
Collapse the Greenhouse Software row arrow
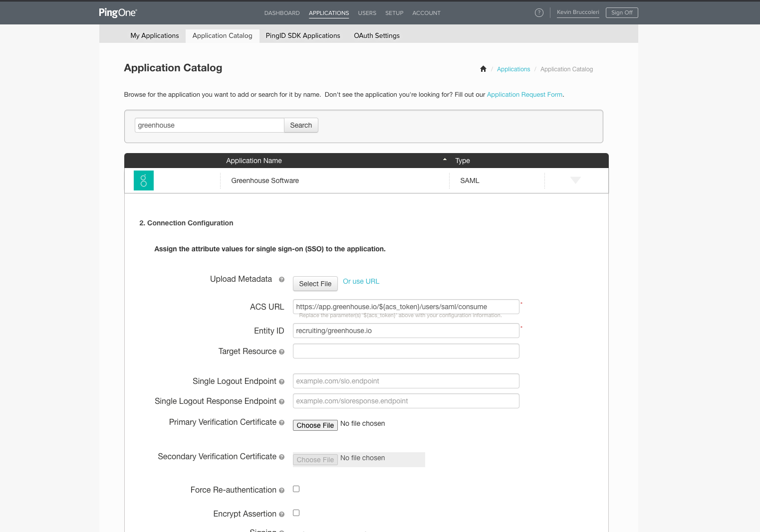click(575, 180)
